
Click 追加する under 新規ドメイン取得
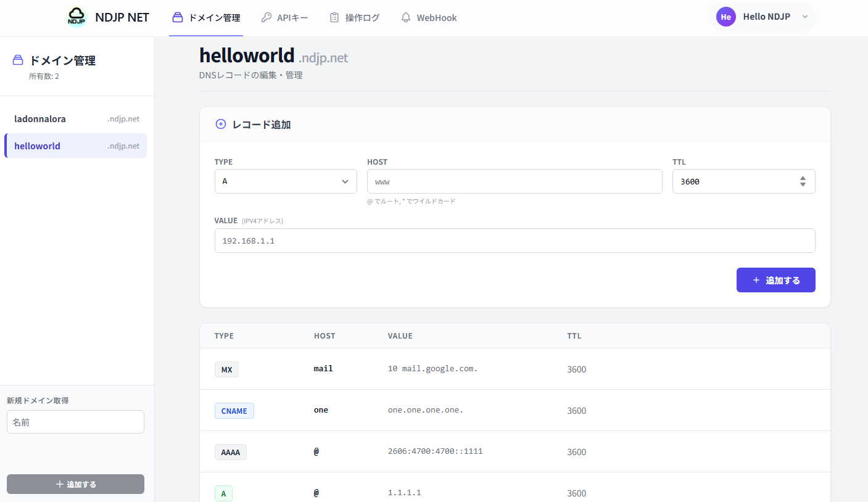pos(75,484)
